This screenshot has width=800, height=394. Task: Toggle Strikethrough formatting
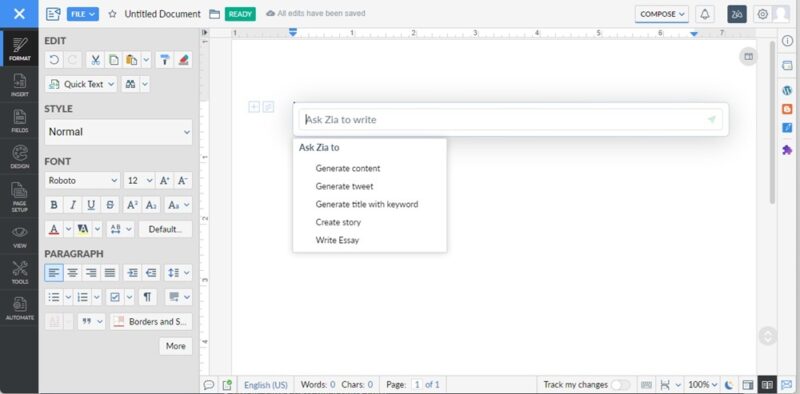click(x=110, y=205)
